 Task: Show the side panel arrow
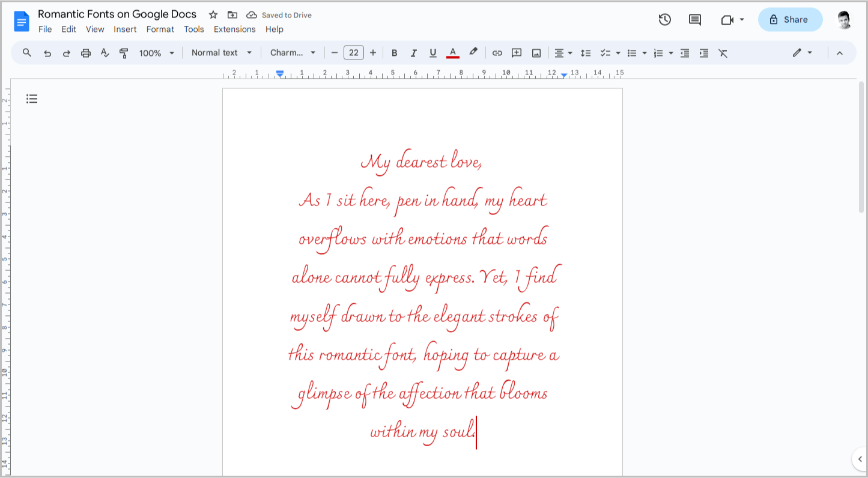click(860, 459)
